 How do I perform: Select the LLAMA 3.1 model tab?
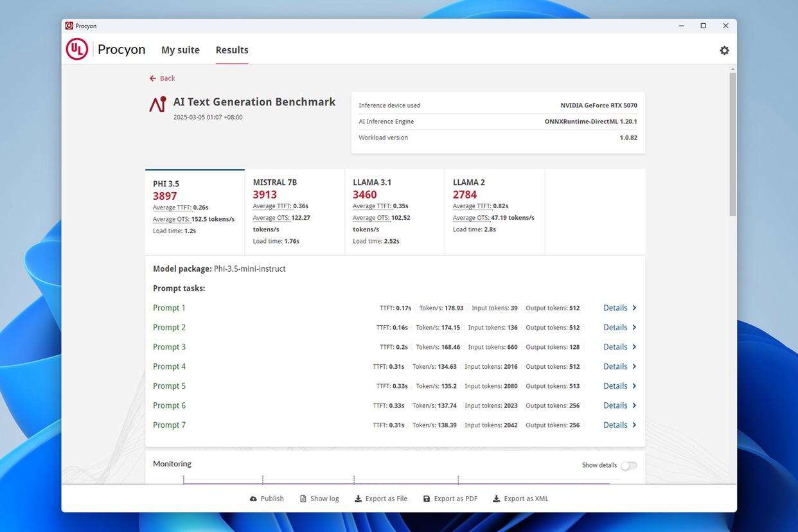tap(395, 212)
